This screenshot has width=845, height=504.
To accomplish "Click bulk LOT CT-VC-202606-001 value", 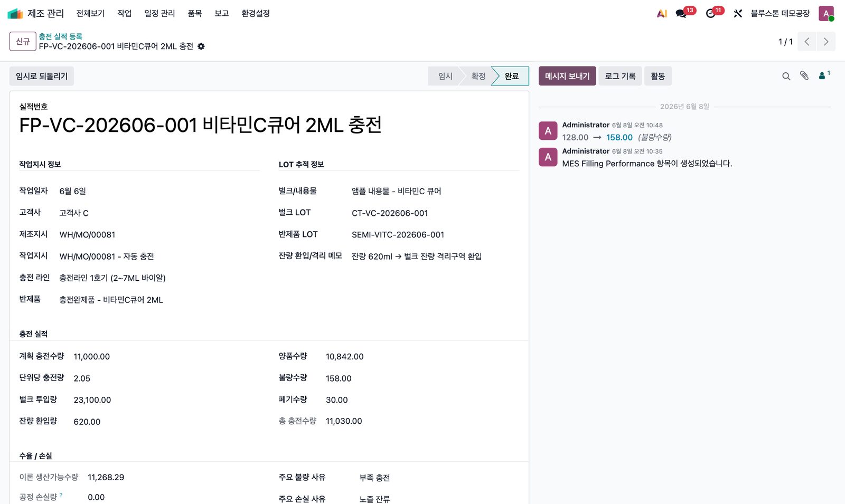I will (390, 213).
